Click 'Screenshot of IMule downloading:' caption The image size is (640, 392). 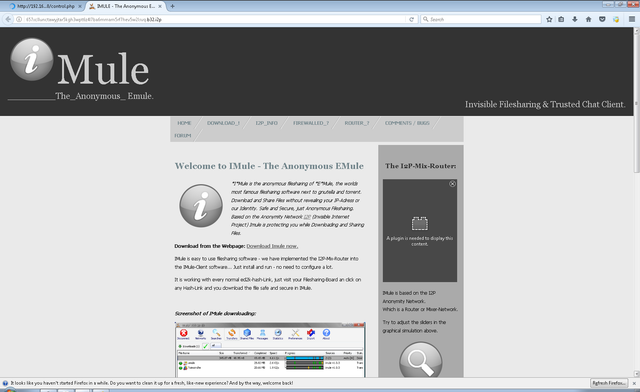(x=216, y=314)
